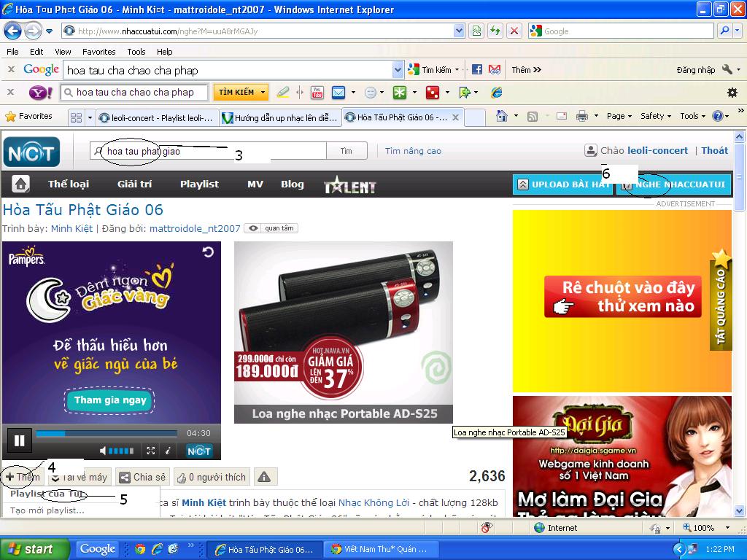This screenshot has width=747, height=560.
Task: Open the Yahoo toolbar gear settings
Action: (x=732, y=93)
